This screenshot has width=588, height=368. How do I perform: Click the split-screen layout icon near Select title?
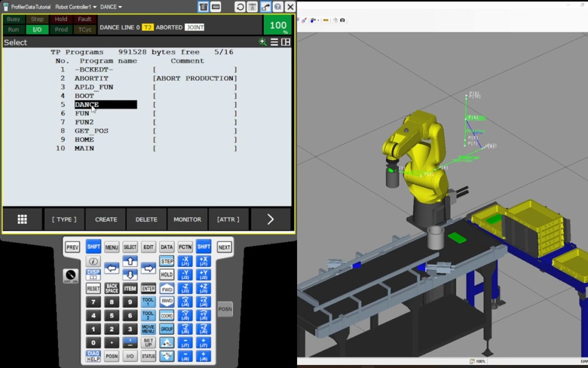pos(285,42)
